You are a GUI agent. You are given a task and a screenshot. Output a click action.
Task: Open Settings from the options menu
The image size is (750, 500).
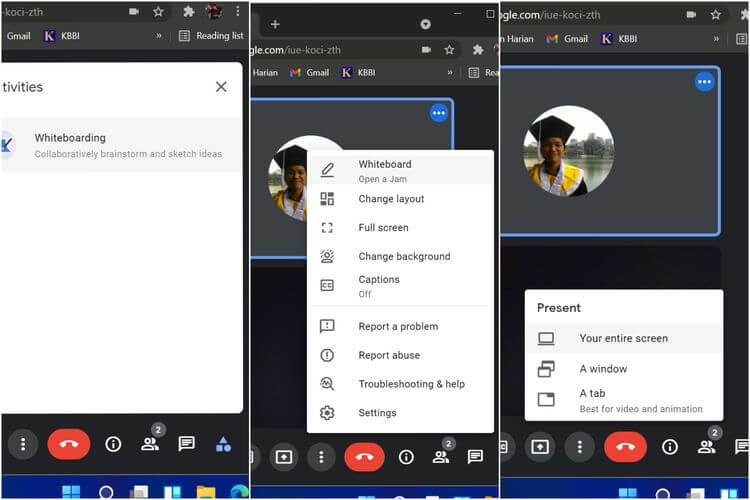pyautogui.click(x=400, y=412)
